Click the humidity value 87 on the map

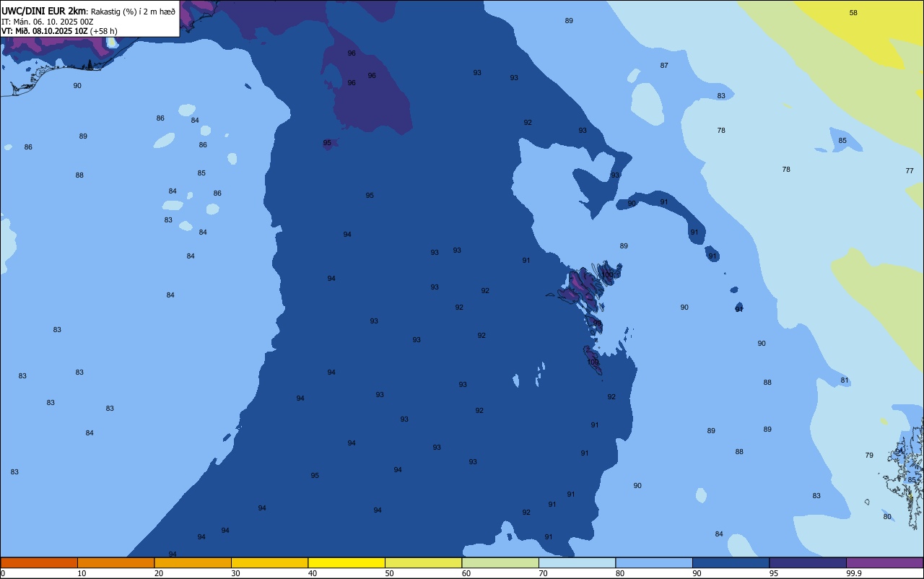[x=664, y=66]
